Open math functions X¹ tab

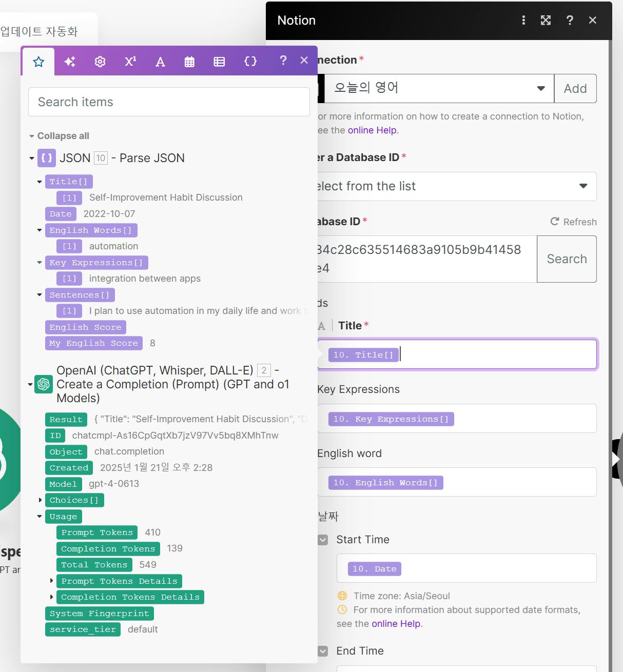click(130, 62)
